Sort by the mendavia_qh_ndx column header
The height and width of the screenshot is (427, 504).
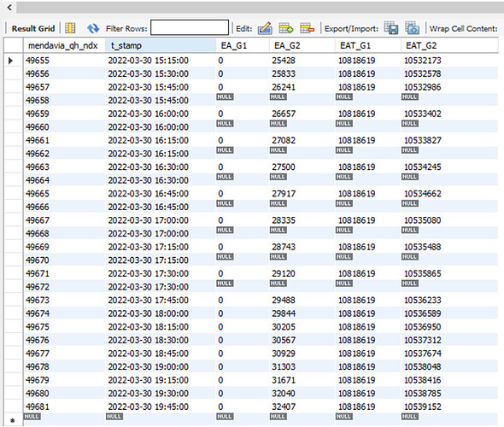tap(64, 45)
